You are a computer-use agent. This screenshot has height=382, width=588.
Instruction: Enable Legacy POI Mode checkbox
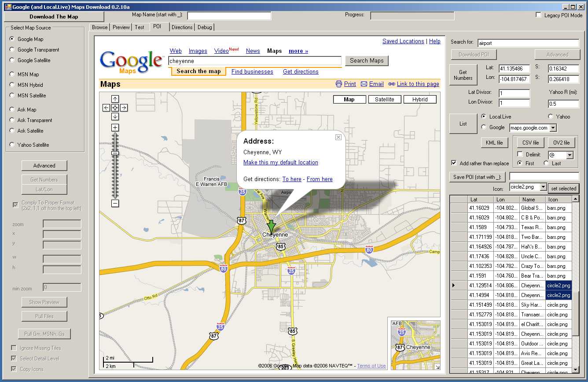538,15
